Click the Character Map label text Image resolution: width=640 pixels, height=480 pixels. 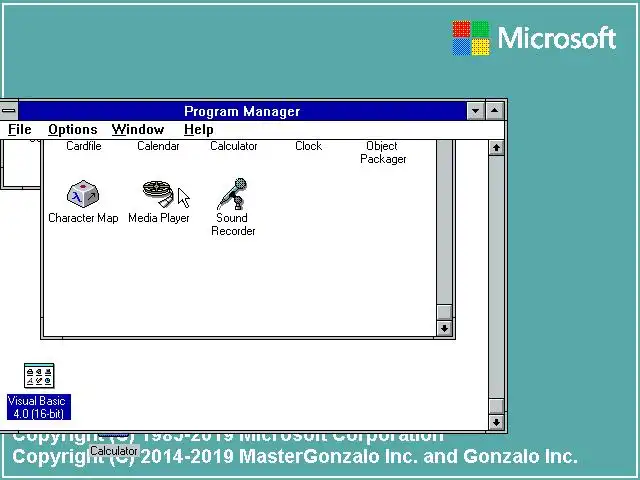[x=83, y=218]
